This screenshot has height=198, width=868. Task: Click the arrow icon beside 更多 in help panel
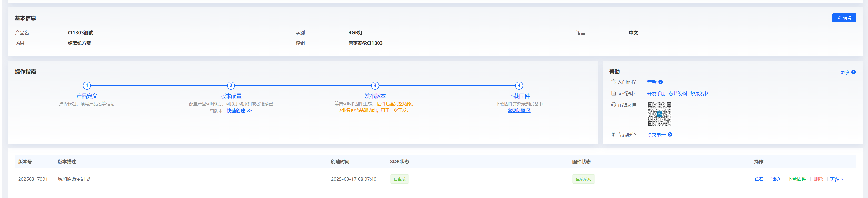point(854,72)
